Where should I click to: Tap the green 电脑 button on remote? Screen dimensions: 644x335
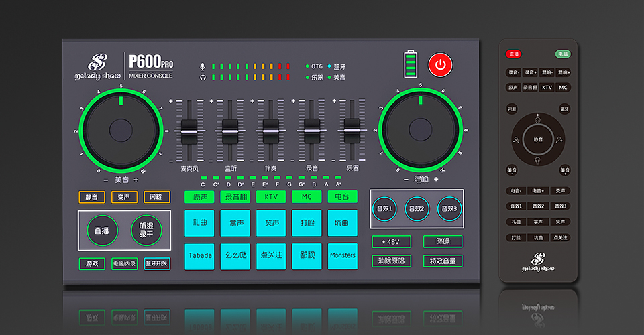click(x=563, y=54)
